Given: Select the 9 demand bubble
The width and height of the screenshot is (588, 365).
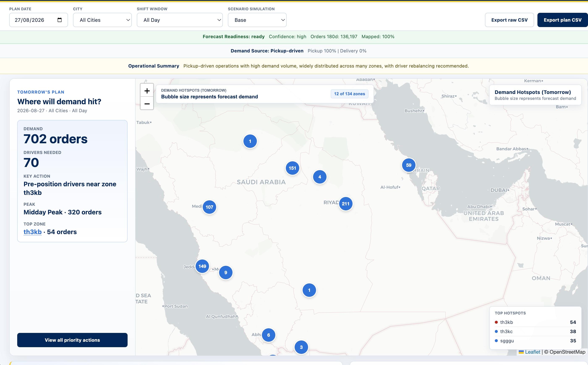Looking at the screenshot, I should point(226,272).
